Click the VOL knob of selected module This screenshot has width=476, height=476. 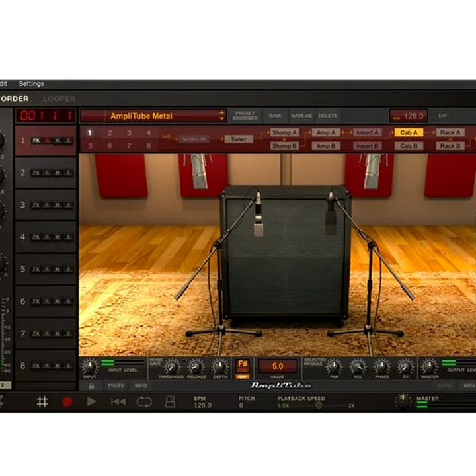(x=358, y=367)
